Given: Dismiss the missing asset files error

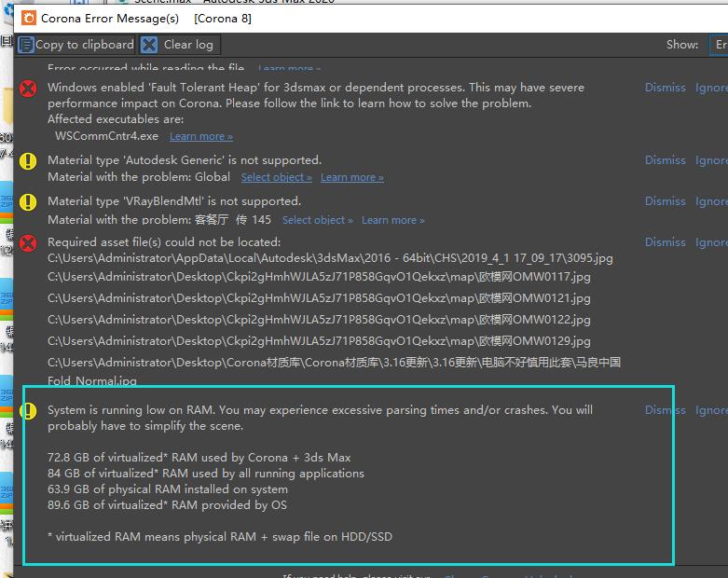Looking at the screenshot, I should pyautogui.click(x=665, y=242).
